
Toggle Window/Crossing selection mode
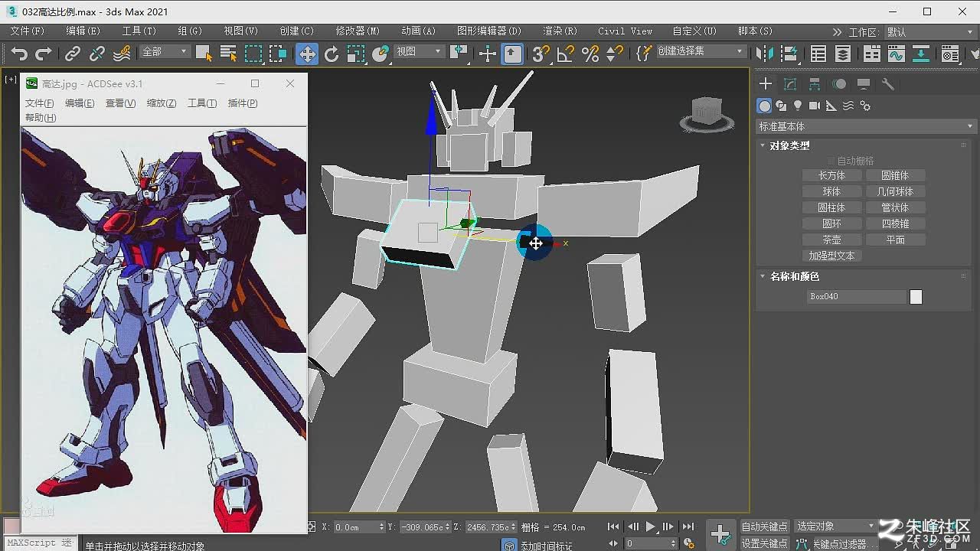pyautogui.click(x=278, y=54)
